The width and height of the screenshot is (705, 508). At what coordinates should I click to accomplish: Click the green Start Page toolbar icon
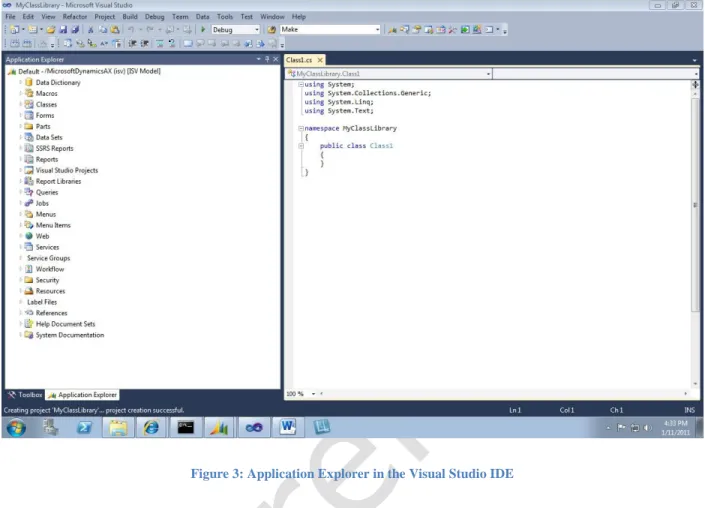(x=465, y=30)
